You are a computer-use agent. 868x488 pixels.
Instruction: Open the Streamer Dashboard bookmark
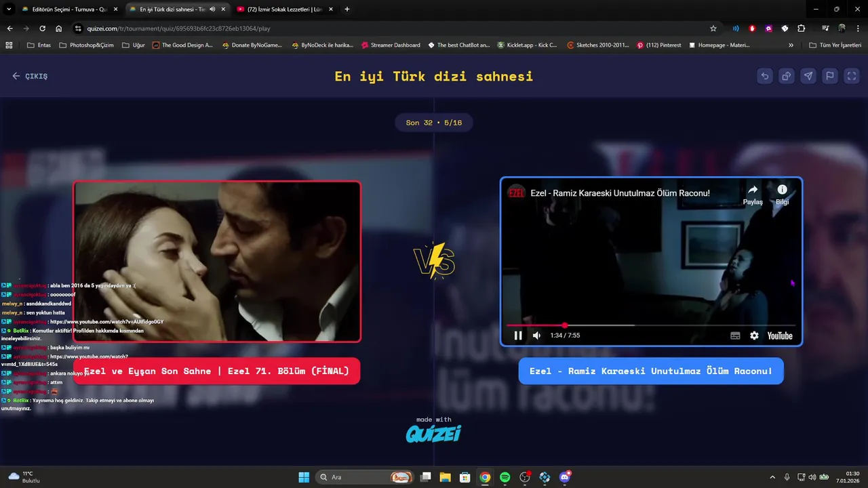[391, 45]
